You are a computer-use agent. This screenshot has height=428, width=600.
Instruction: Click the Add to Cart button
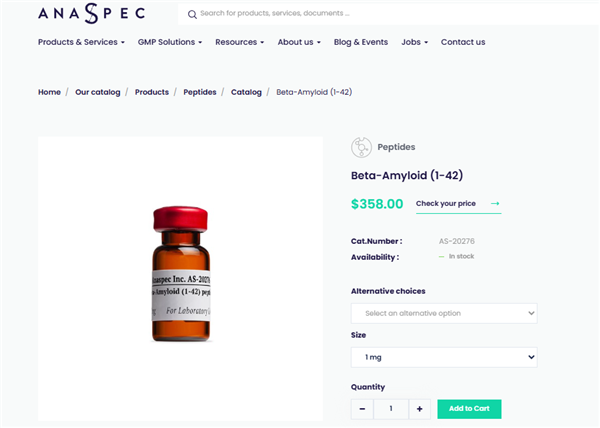tap(469, 409)
